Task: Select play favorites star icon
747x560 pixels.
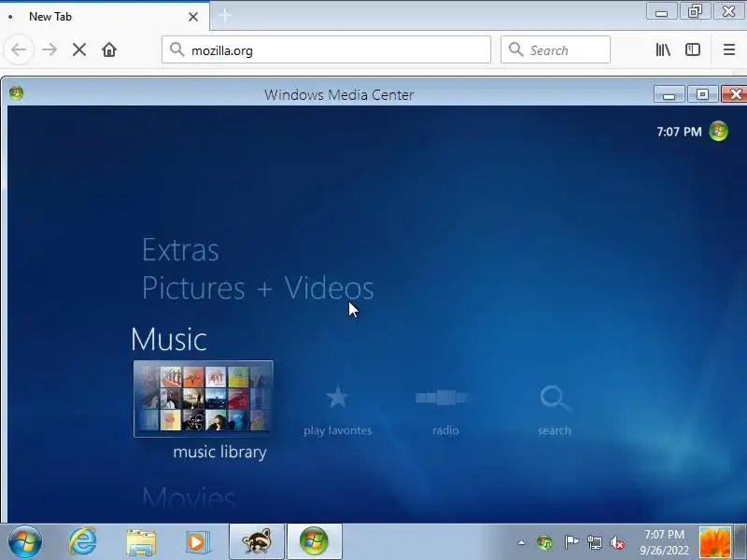Action: (337, 398)
